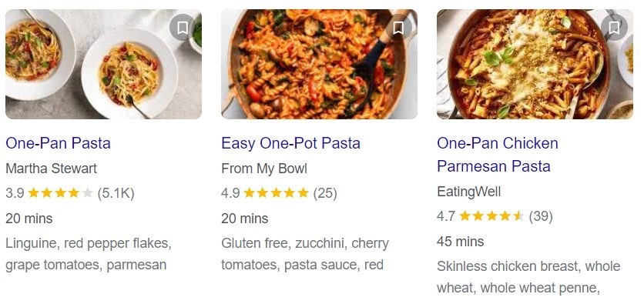Click the (5.1K) review count
Viewport: 644px width, 304px height.
coord(116,193)
